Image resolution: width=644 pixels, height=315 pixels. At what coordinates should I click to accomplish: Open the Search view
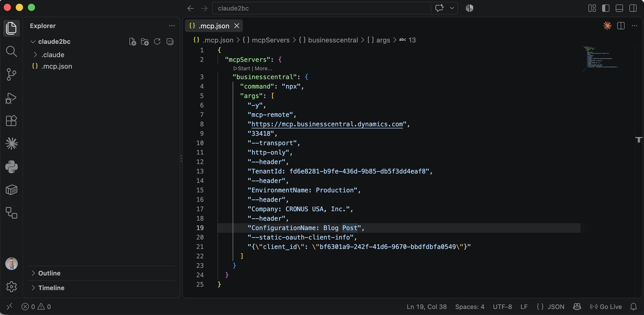point(11,51)
